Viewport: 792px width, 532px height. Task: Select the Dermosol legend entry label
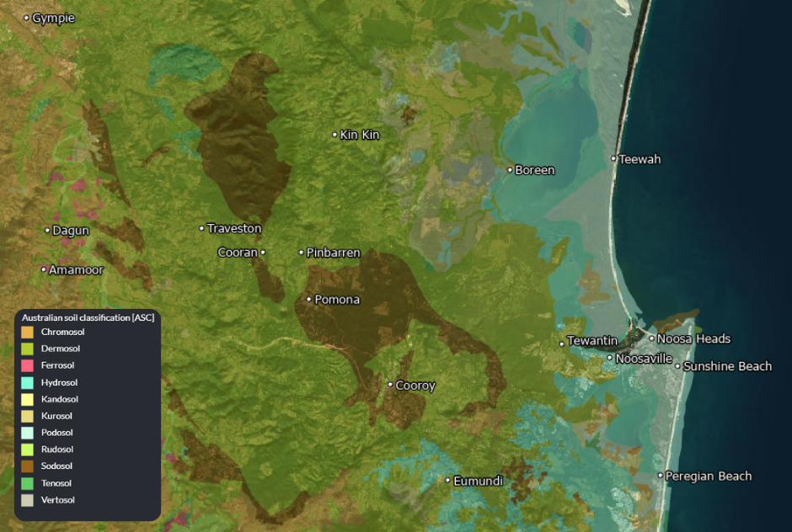[61, 348]
